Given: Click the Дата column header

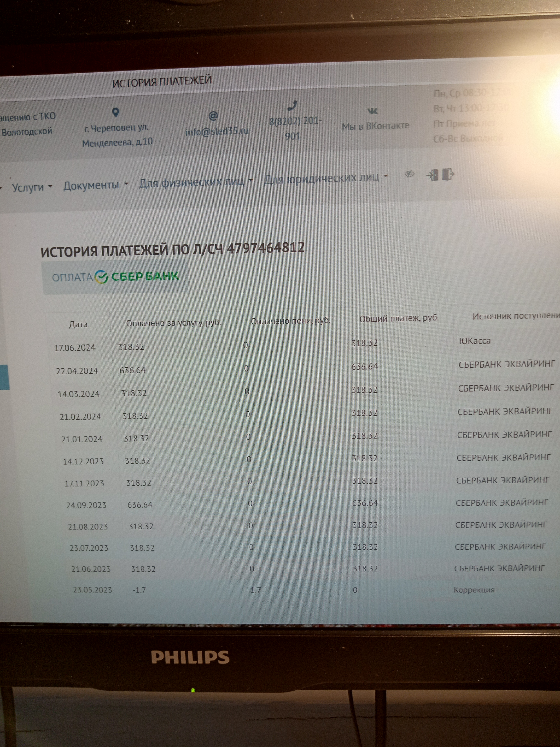Looking at the screenshot, I should pos(78,324).
